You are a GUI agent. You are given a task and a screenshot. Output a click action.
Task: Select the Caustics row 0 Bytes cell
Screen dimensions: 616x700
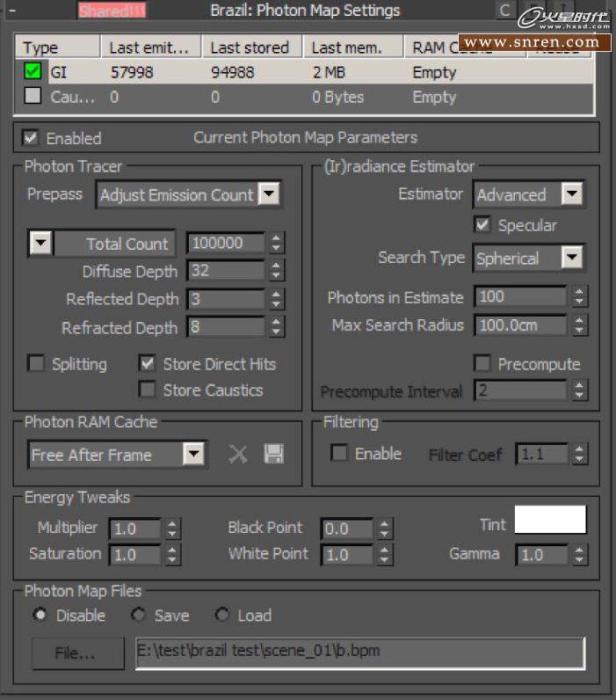pos(338,97)
